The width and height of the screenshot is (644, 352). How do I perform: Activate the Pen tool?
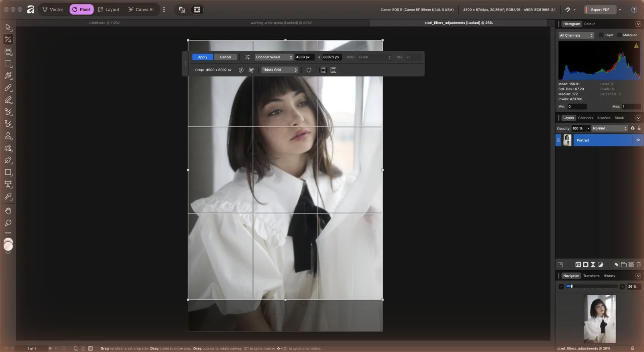[8, 160]
